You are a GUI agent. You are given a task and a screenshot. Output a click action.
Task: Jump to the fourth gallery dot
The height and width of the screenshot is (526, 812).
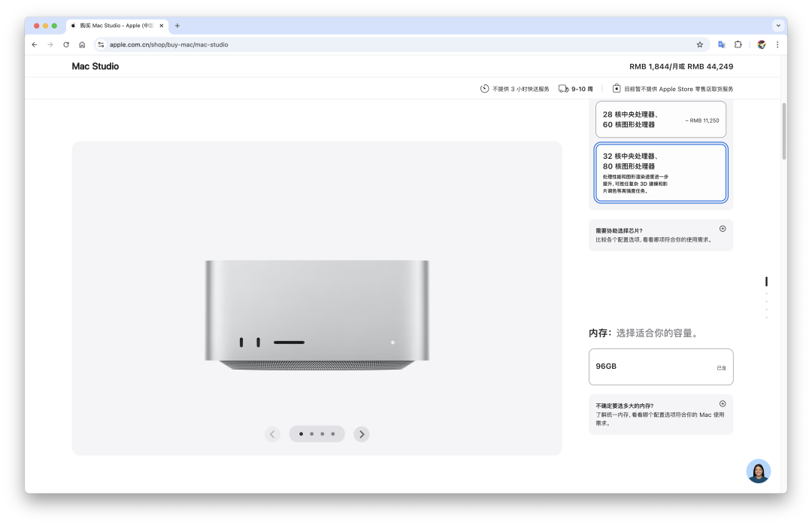(x=333, y=433)
